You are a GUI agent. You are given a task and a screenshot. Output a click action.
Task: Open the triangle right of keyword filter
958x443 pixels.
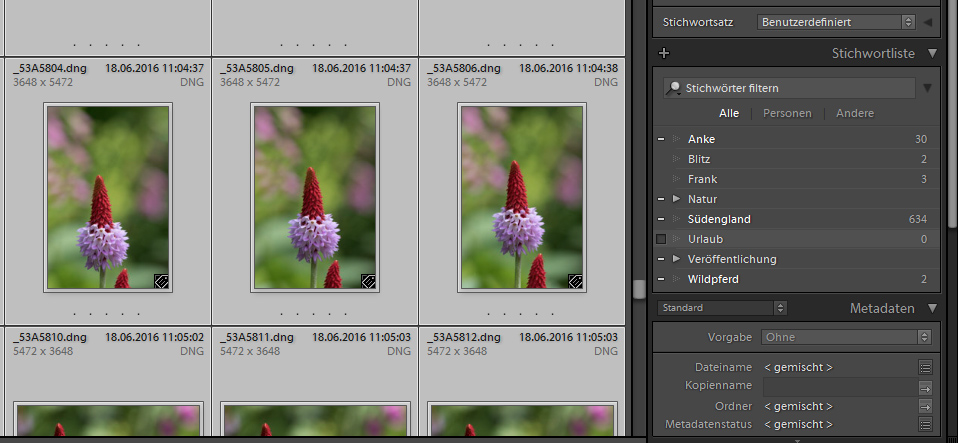[927, 89]
